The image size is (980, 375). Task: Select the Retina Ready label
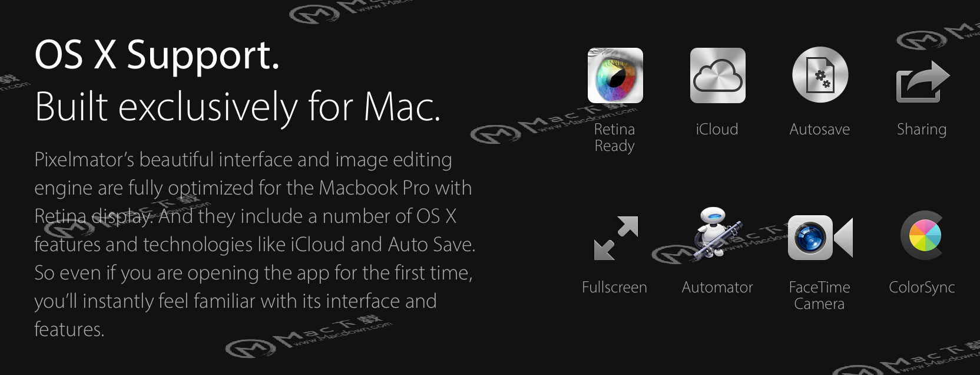(x=615, y=137)
